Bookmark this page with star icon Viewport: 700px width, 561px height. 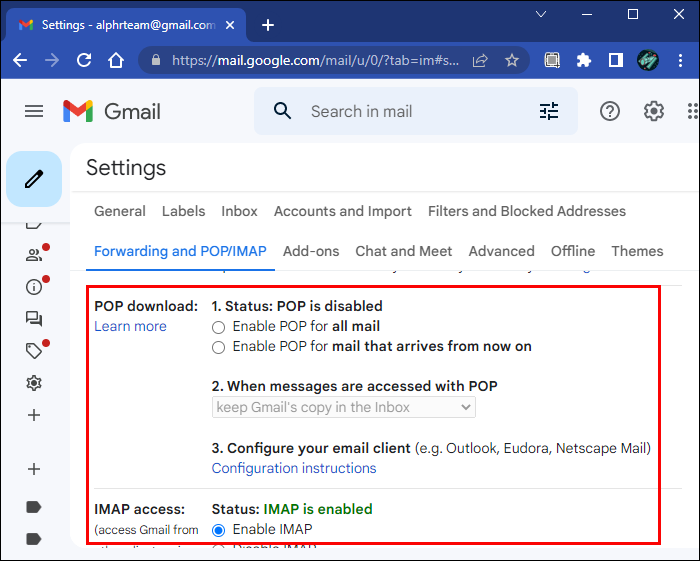[x=512, y=60]
